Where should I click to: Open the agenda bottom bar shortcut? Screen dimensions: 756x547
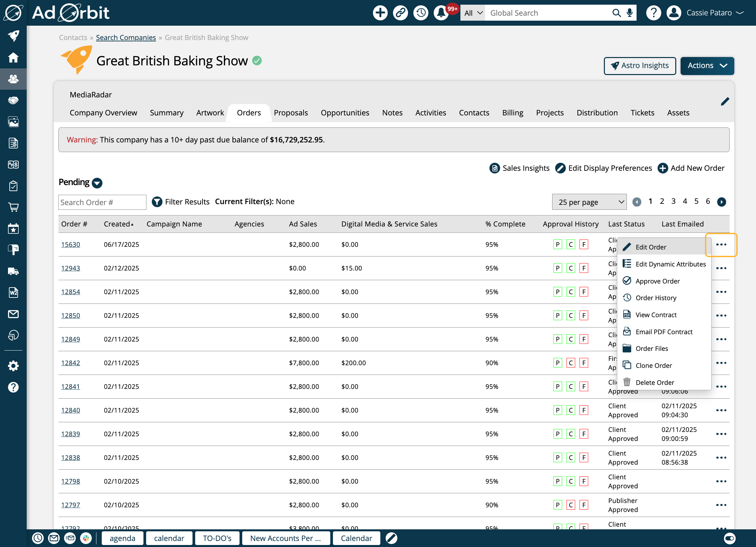pos(122,538)
